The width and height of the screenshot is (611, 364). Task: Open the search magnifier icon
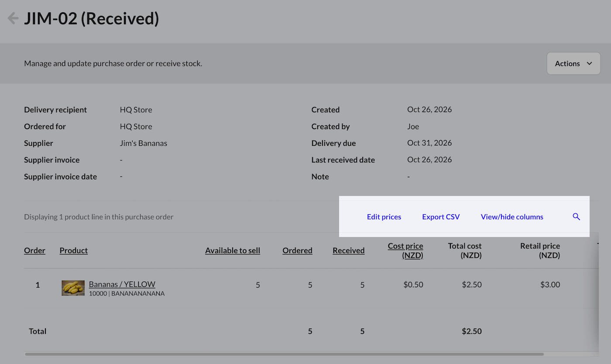point(576,216)
